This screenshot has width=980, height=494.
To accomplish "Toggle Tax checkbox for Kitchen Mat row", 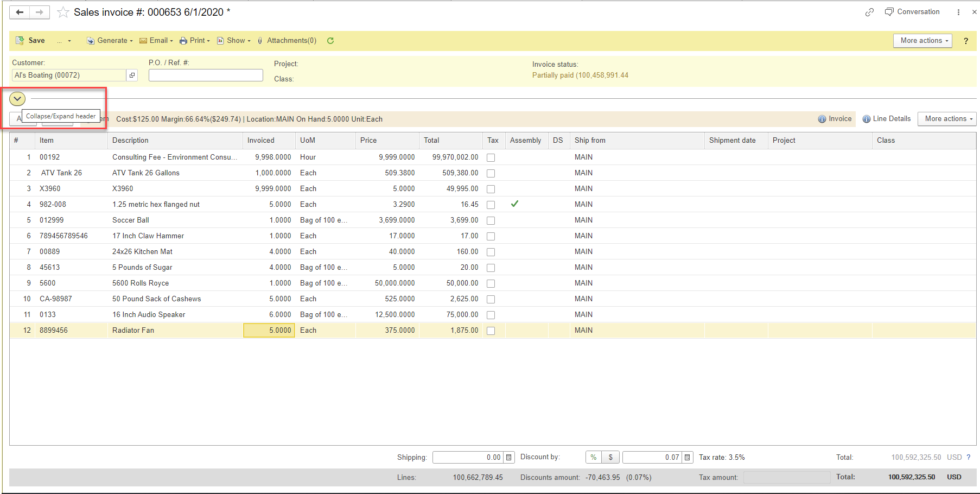I will 491,252.
